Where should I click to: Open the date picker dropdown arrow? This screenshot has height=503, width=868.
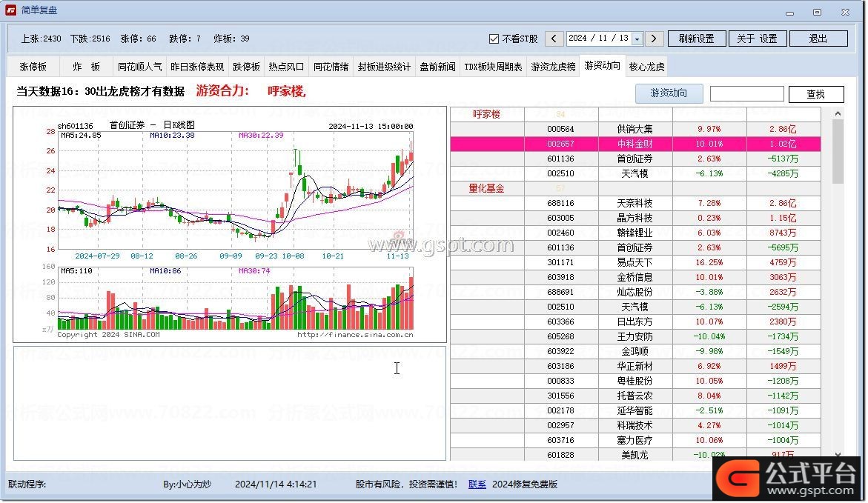(637, 39)
